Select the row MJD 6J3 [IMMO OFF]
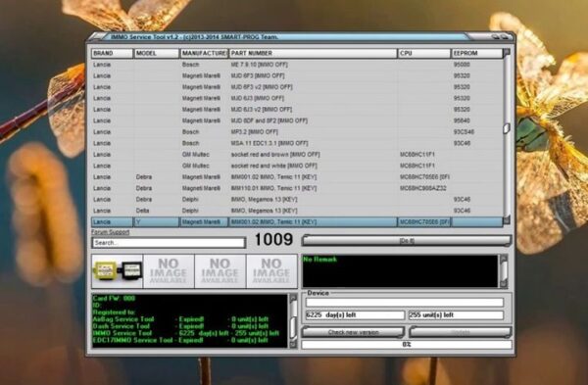 tap(297, 98)
